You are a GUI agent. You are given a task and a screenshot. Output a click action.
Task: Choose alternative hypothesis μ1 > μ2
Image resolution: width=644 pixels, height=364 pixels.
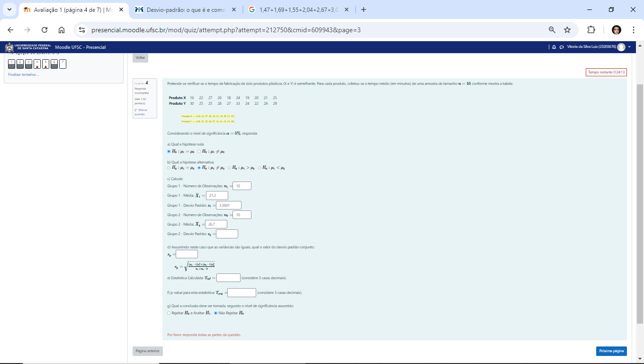pyautogui.click(x=230, y=168)
